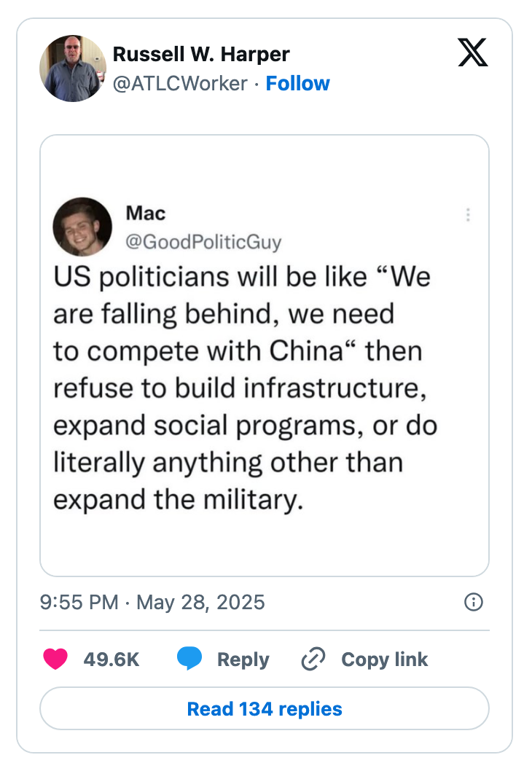Open Read 134 replies
532x771 pixels.
[x=265, y=708]
